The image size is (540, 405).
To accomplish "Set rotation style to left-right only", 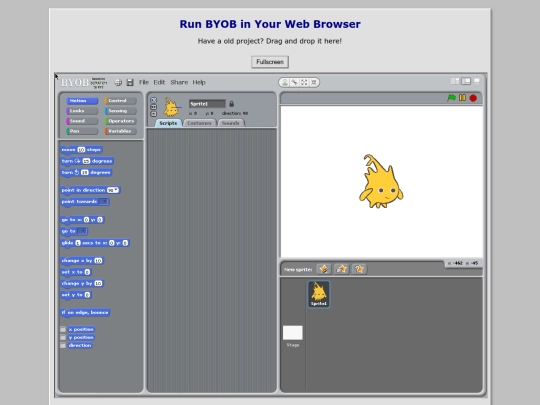I will tap(154, 107).
